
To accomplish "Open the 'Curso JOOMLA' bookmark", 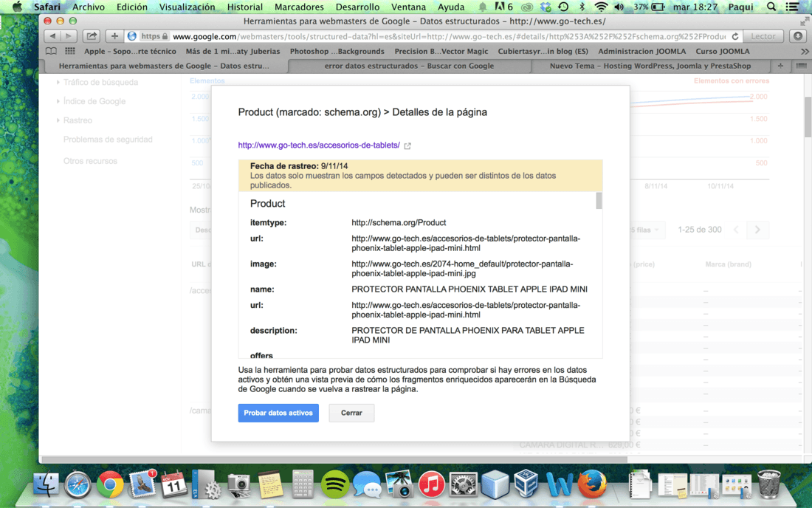I will [x=723, y=51].
